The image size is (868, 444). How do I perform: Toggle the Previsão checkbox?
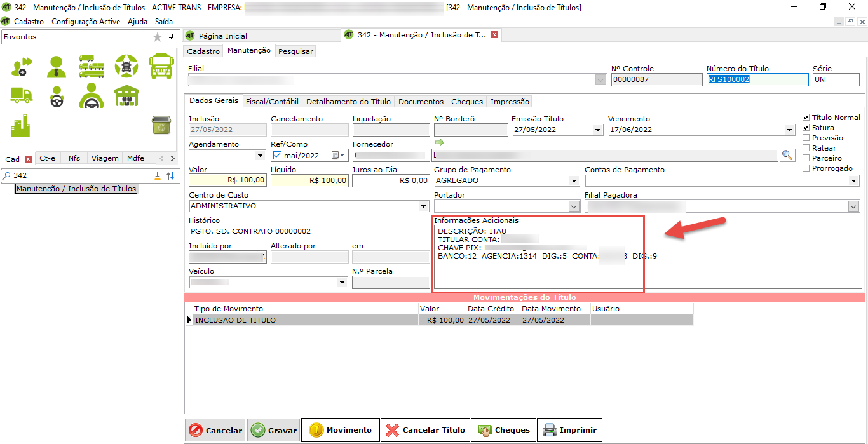point(806,138)
